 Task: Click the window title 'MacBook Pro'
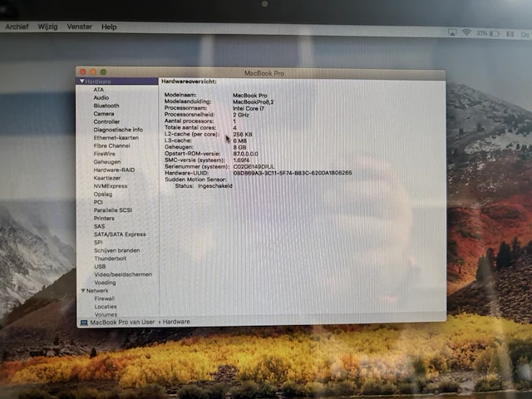click(x=264, y=73)
